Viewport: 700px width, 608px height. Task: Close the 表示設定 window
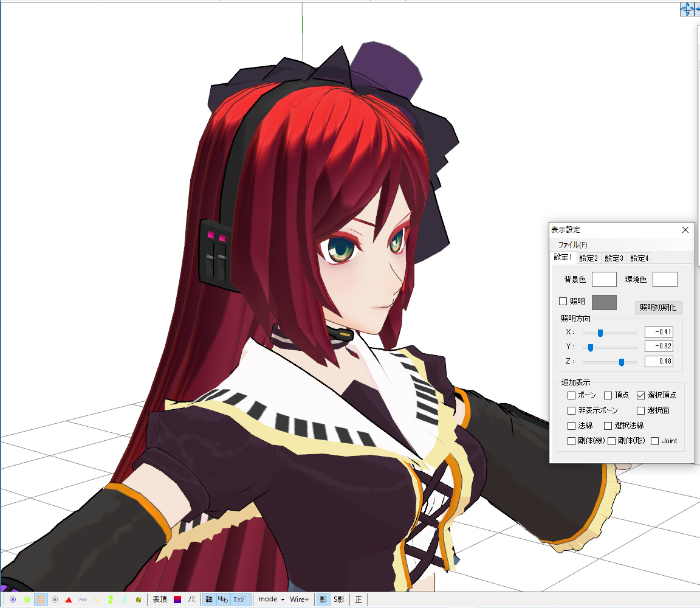pos(685,230)
